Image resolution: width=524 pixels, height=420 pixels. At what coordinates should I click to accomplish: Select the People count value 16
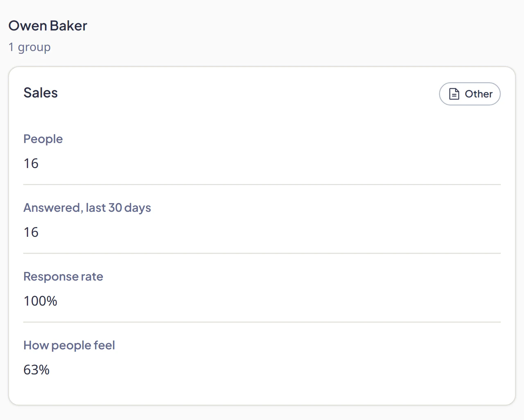31,164
